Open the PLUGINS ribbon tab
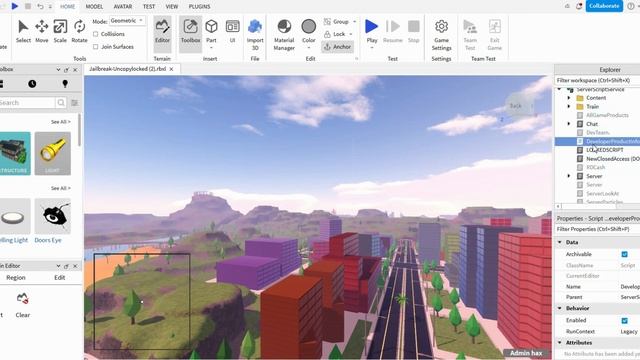640x360 pixels. [200, 7]
